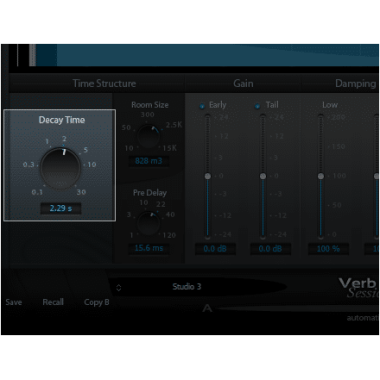Image resolution: width=380 pixels, height=380 pixels.
Task: Select the 15.6 ms pre delay value field
Action: [x=149, y=248]
